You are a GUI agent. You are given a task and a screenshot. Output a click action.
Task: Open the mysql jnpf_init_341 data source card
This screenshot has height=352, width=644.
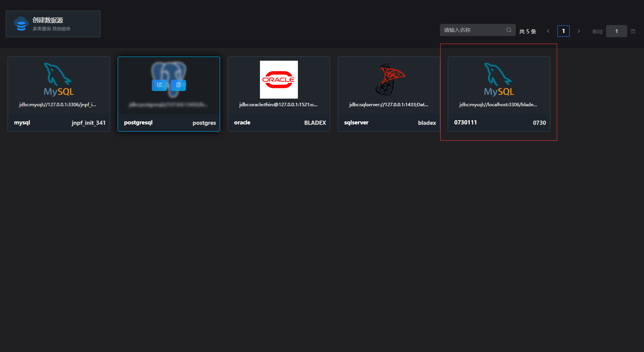59,94
